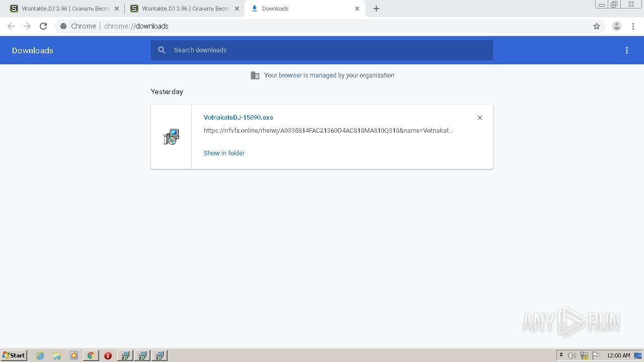Click the volume speaker tray icon

click(572, 355)
